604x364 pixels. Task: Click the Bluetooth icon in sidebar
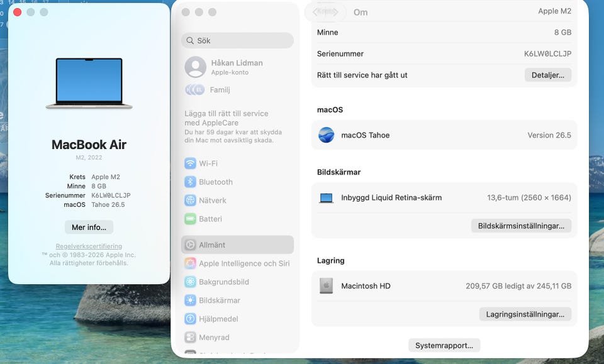tap(190, 182)
